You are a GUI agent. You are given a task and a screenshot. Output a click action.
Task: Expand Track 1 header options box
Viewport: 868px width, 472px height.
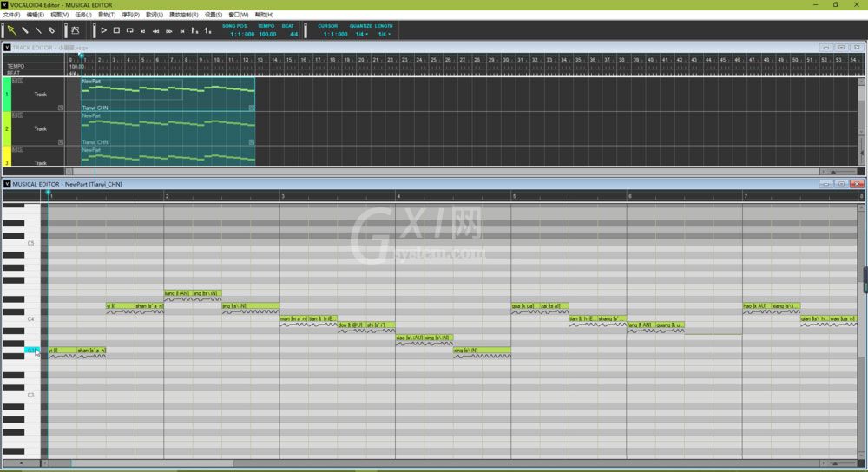[61, 108]
